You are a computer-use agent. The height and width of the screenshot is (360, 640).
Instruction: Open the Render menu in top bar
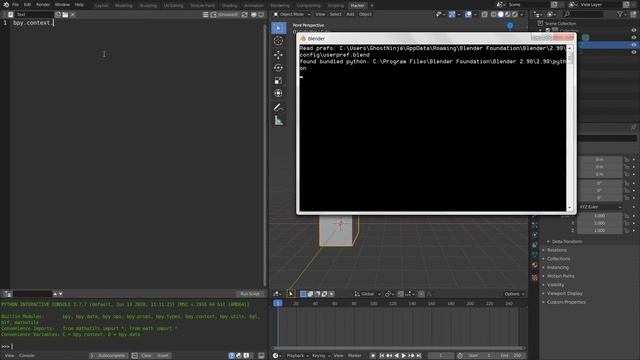coord(43,5)
